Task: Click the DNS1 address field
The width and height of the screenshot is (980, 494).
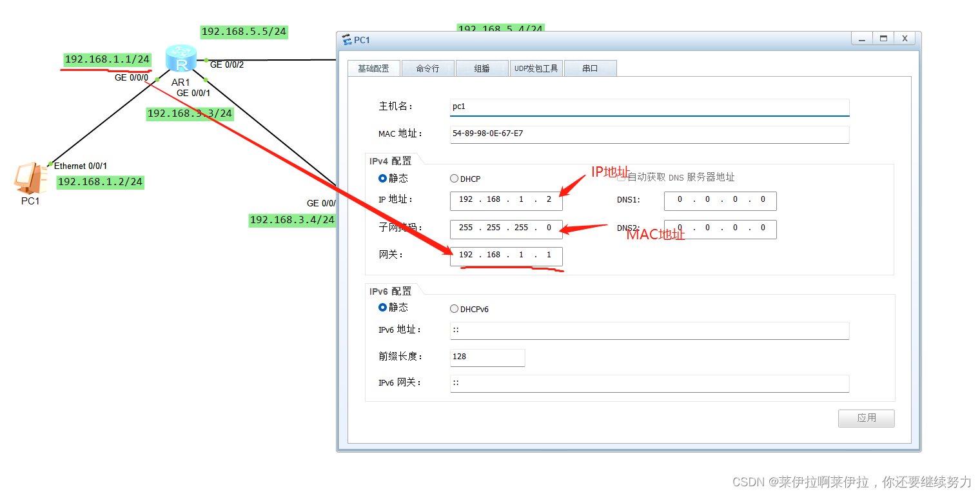Action: (720, 201)
